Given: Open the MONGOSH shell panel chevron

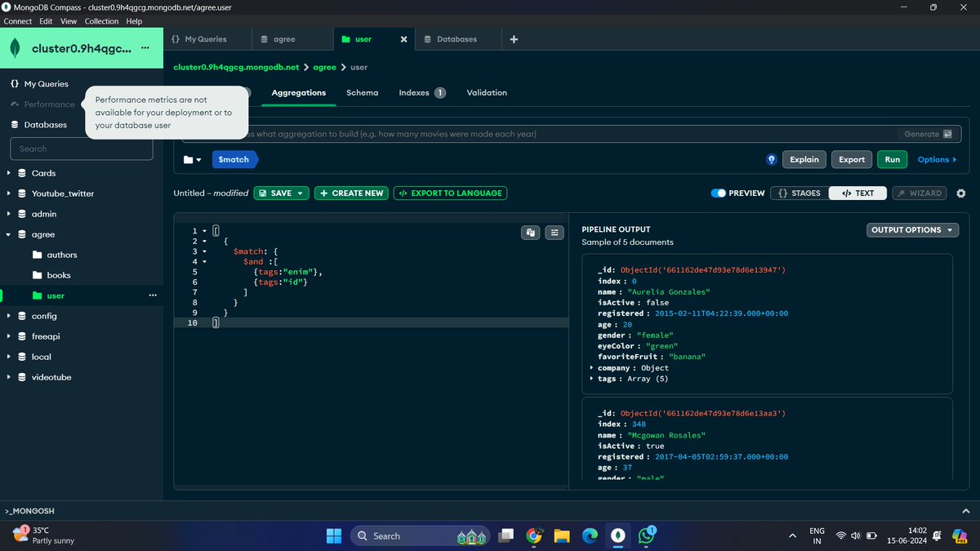Looking at the screenshot, I should pyautogui.click(x=965, y=510).
